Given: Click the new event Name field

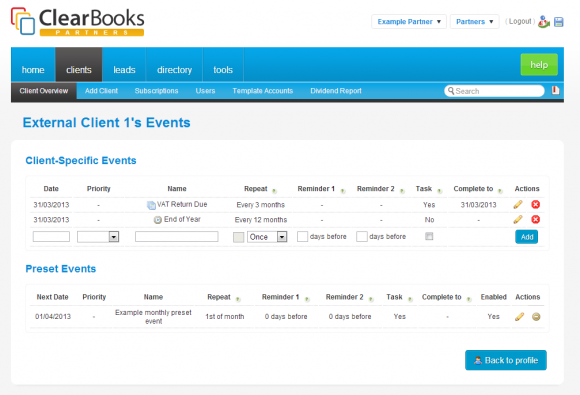Looking at the screenshot, I should click(x=176, y=236).
